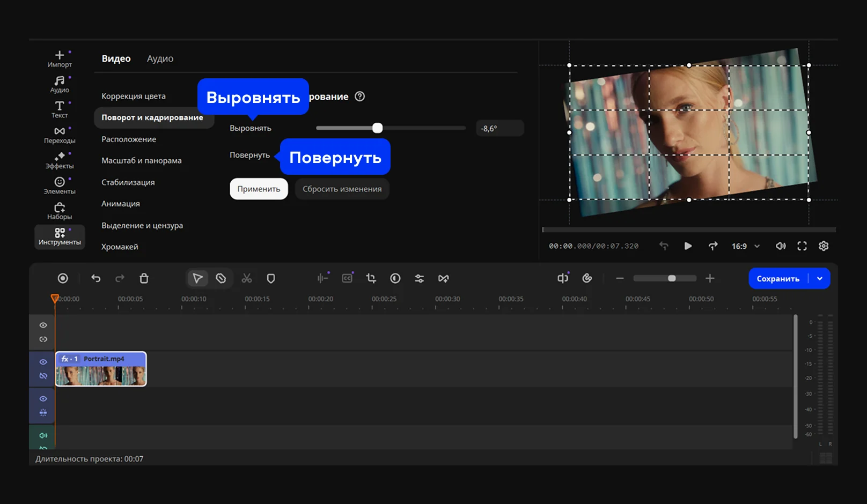
Task: Open the Save button dropdown arrow
Action: pos(820,279)
